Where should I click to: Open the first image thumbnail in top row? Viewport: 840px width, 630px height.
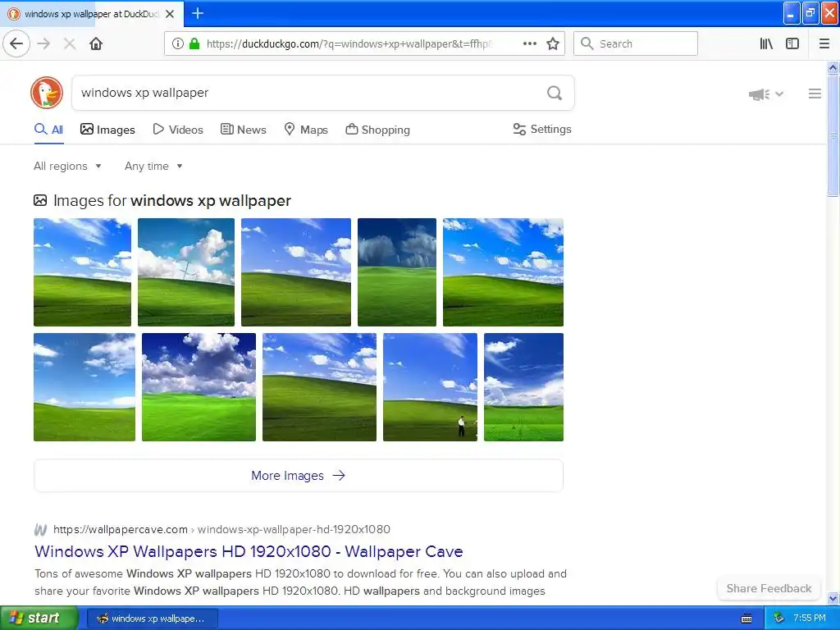(82, 272)
